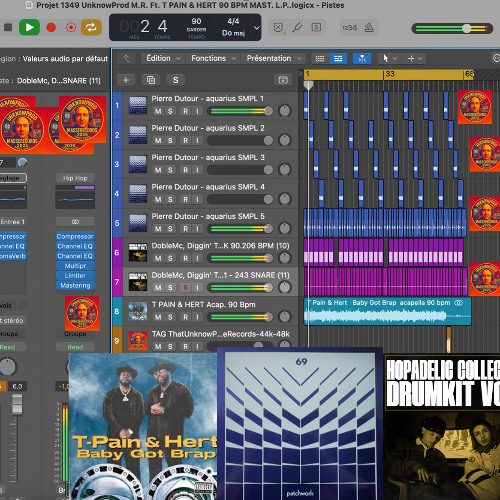Click the T-Pain & Hert album cover
Image resolution: width=500 pixels, height=500 pixels.
pos(143,426)
